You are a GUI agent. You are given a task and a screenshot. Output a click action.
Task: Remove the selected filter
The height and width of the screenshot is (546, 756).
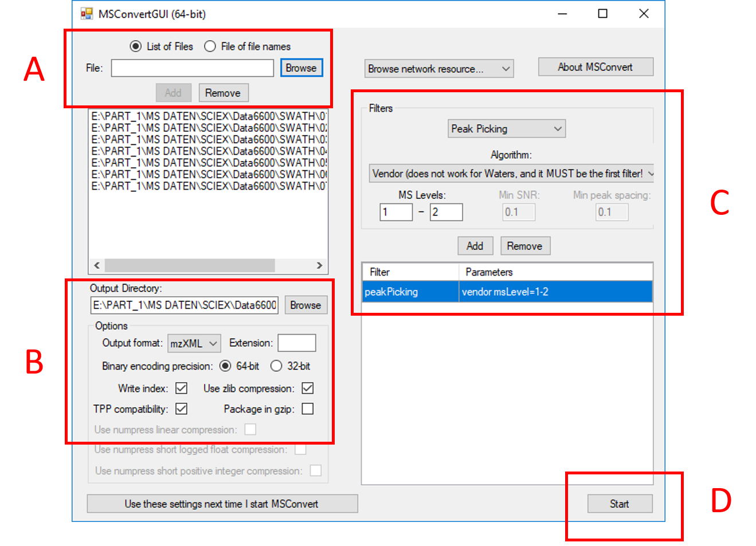[x=525, y=246]
